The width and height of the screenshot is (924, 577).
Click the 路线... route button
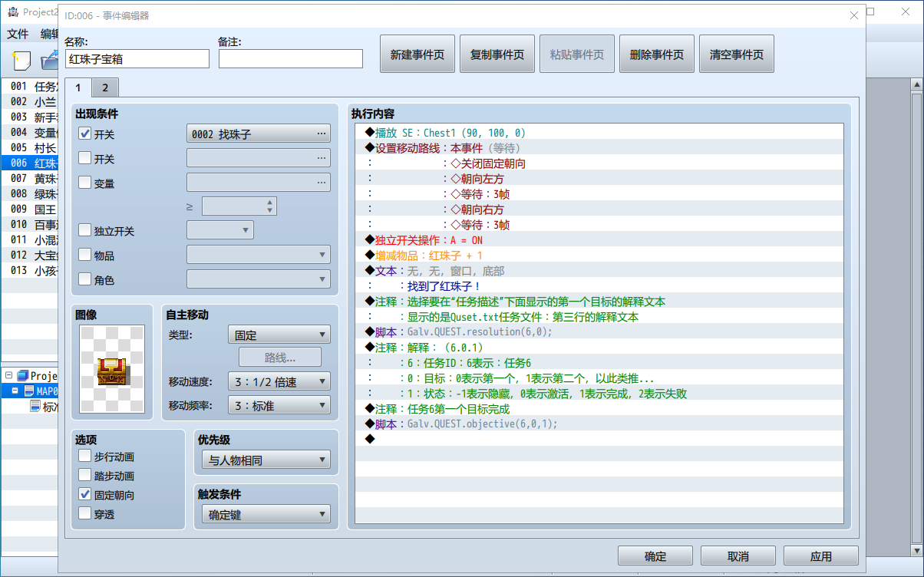[x=280, y=358]
